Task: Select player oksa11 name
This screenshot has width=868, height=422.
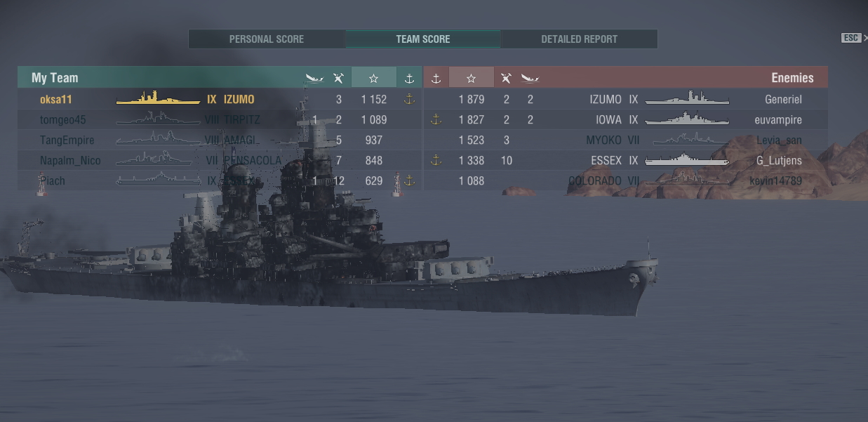Action: (56, 100)
